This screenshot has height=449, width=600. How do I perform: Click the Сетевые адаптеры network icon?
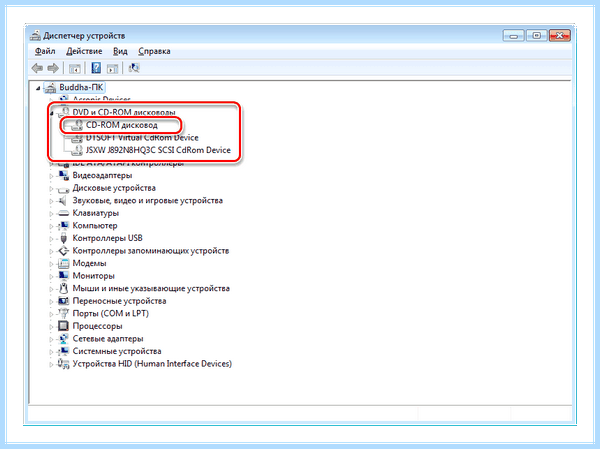(x=63, y=339)
